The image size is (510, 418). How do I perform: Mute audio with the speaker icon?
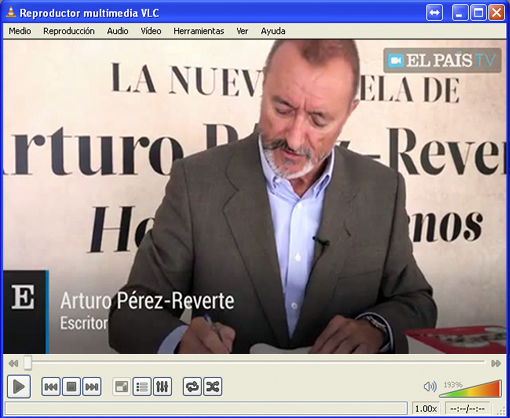pyautogui.click(x=430, y=387)
